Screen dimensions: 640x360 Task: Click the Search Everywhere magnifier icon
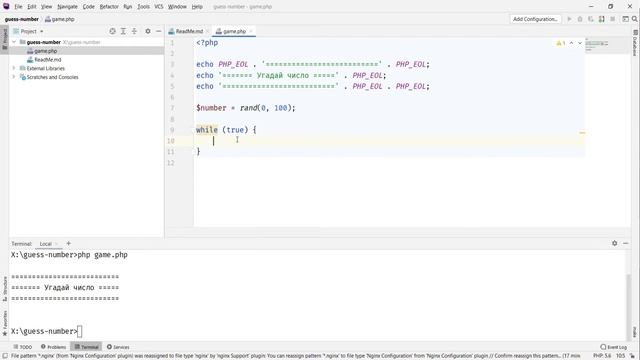click(635, 19)
